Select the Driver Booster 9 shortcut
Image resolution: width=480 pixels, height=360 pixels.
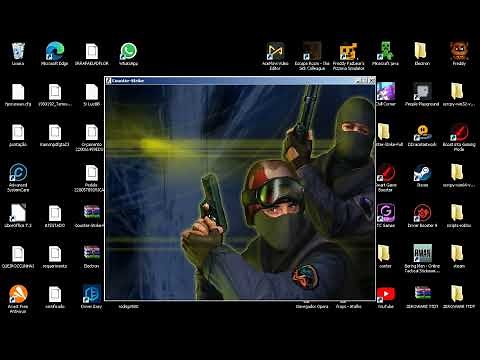(x=422, y=213)
